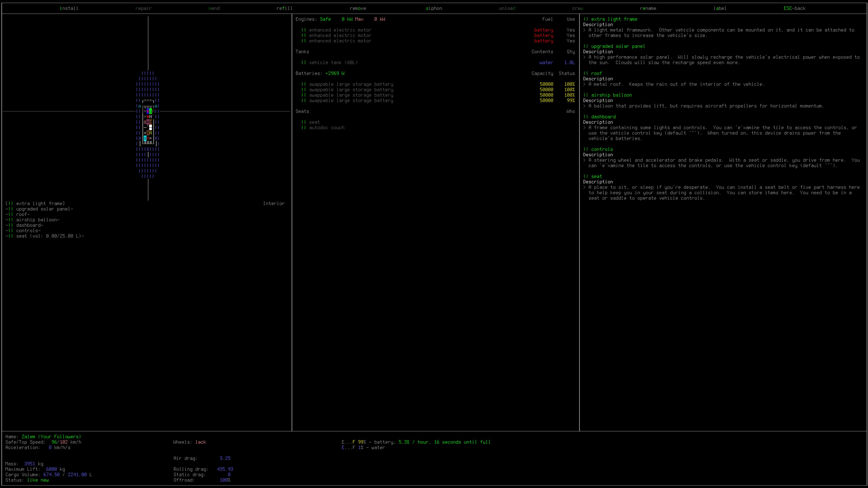Click the left cyan 'o' tile on vehicle
Screen dimensions: 868x488
click(x=140, y=106)
